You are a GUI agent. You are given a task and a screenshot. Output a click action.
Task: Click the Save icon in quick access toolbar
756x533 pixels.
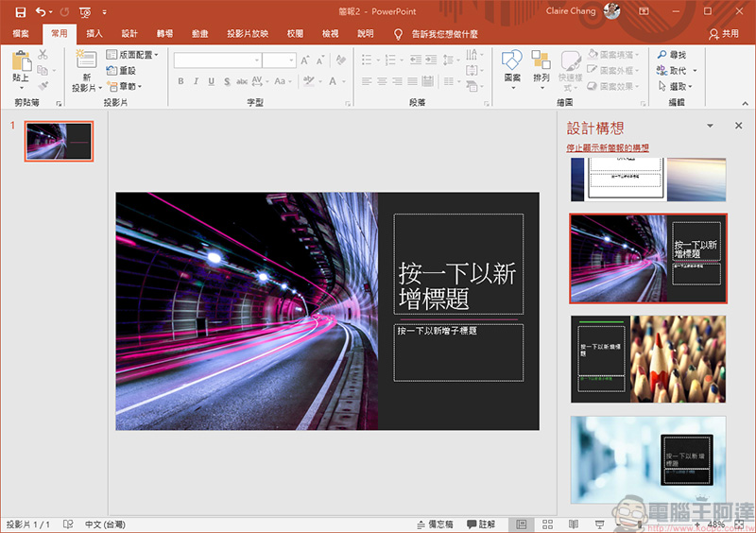tap(20, 12)
